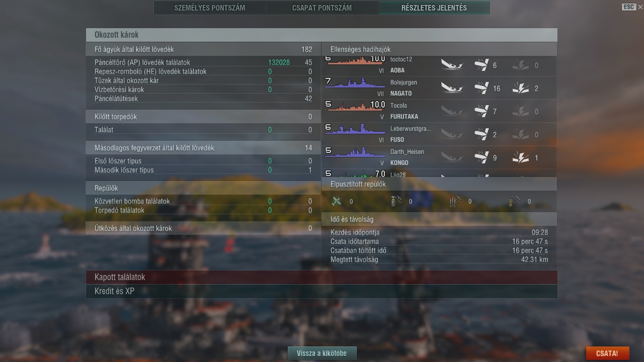The width and height of the screenshot is (644, 362).
Task: Expand the Kredit és XP section
Action: (x=321, y=291)
